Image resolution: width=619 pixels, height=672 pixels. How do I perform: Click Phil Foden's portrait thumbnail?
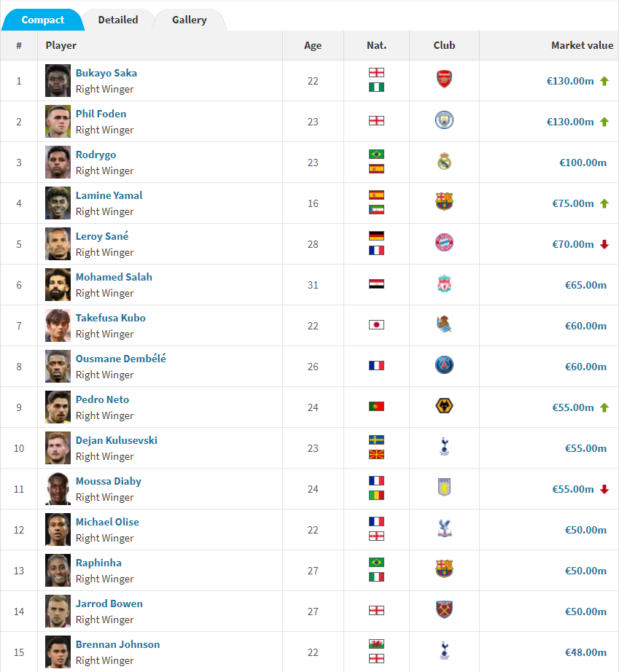[58, 121]
